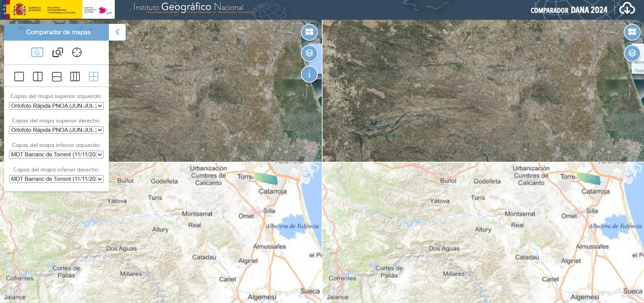Switch to two vertical panels layout
This screenshot has width=644, height=303.
coord(38,77)
